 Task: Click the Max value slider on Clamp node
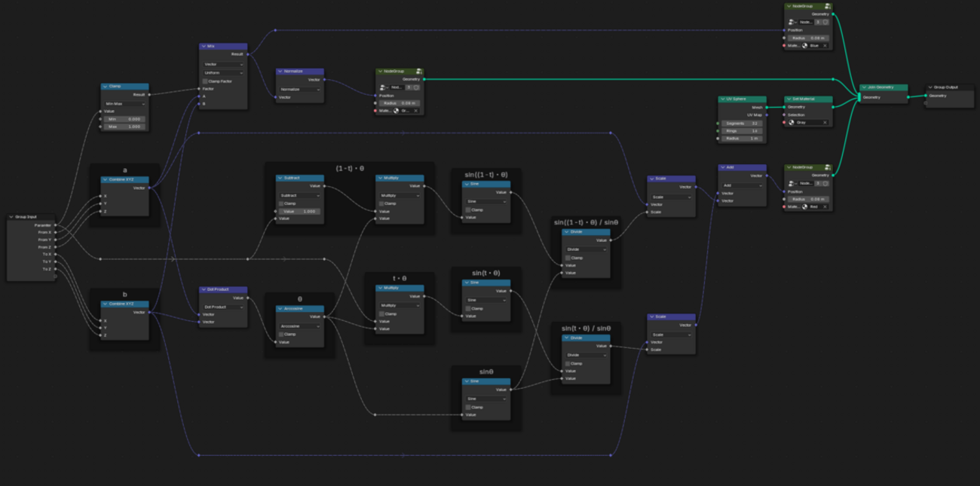point(125,127)
